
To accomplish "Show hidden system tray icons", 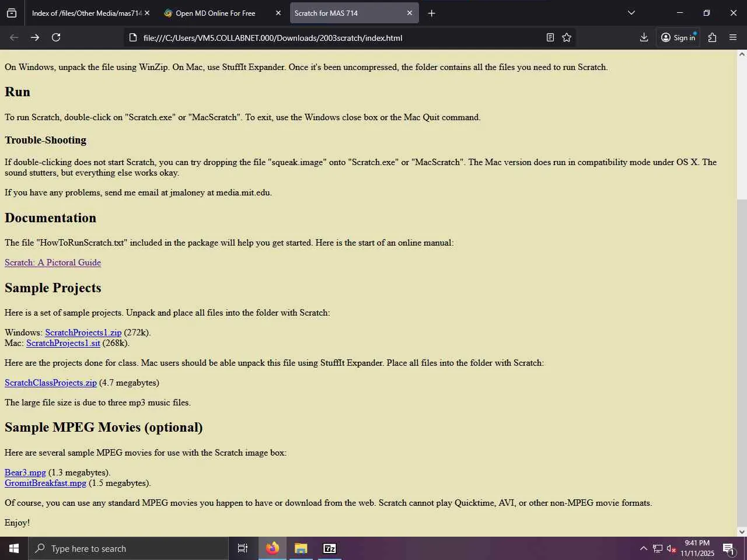I will click(x=643, y=548).
